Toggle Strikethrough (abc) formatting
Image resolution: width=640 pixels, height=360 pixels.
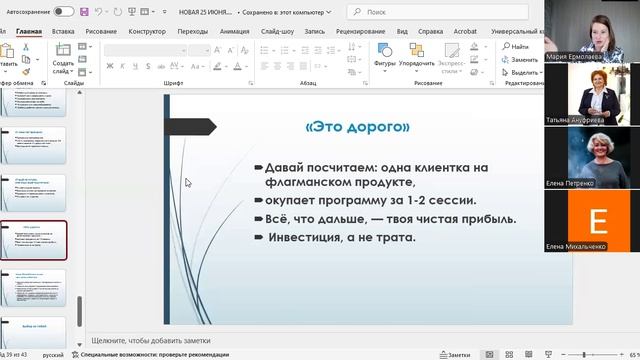pos(161,66)
